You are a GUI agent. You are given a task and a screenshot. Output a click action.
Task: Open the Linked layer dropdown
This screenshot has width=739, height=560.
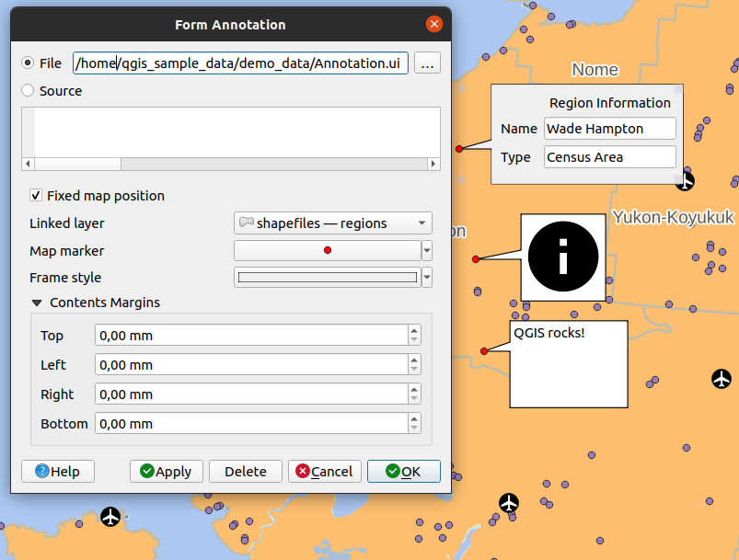pos(332,223)
